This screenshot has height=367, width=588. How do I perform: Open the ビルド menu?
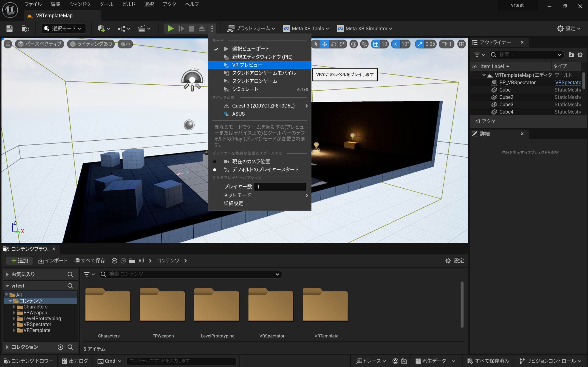[x=129, y=4]
